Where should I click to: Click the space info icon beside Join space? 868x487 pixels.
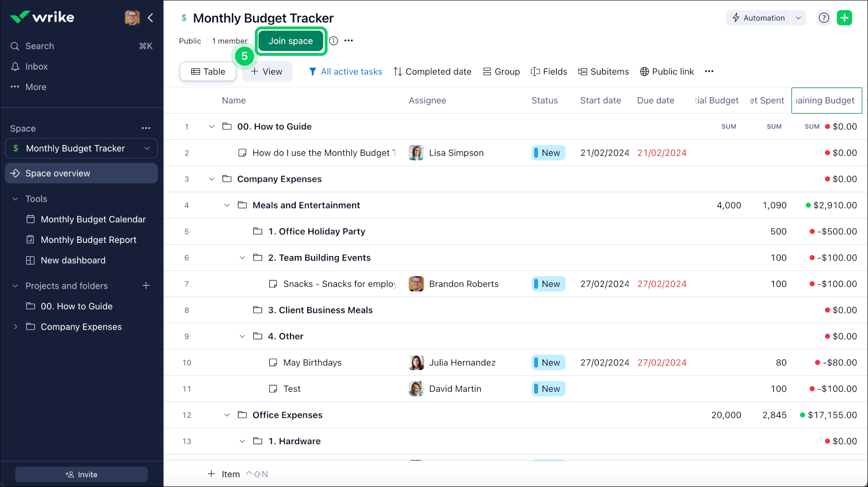[x=333, y=41]
